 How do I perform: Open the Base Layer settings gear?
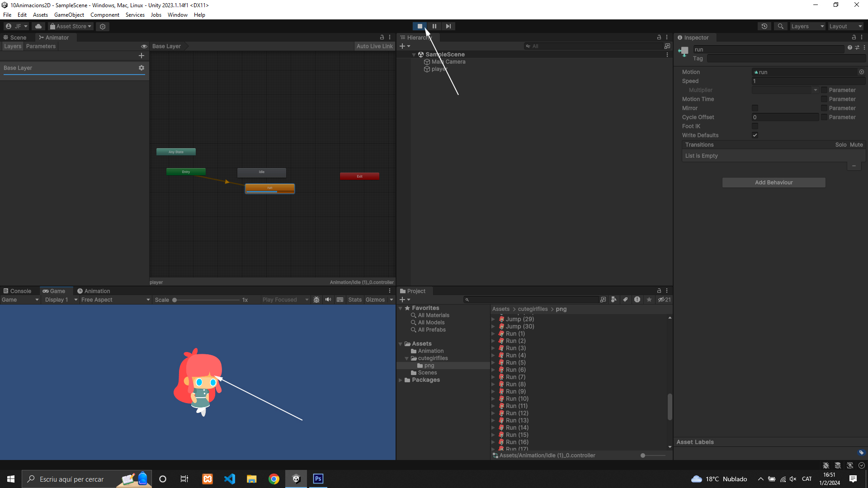142,68
